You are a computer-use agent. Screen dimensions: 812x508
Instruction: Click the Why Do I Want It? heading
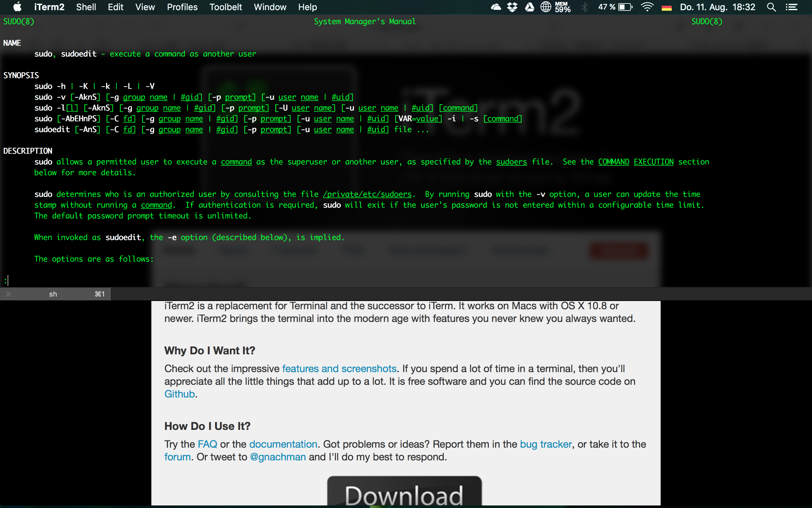(x=210, y=351)
